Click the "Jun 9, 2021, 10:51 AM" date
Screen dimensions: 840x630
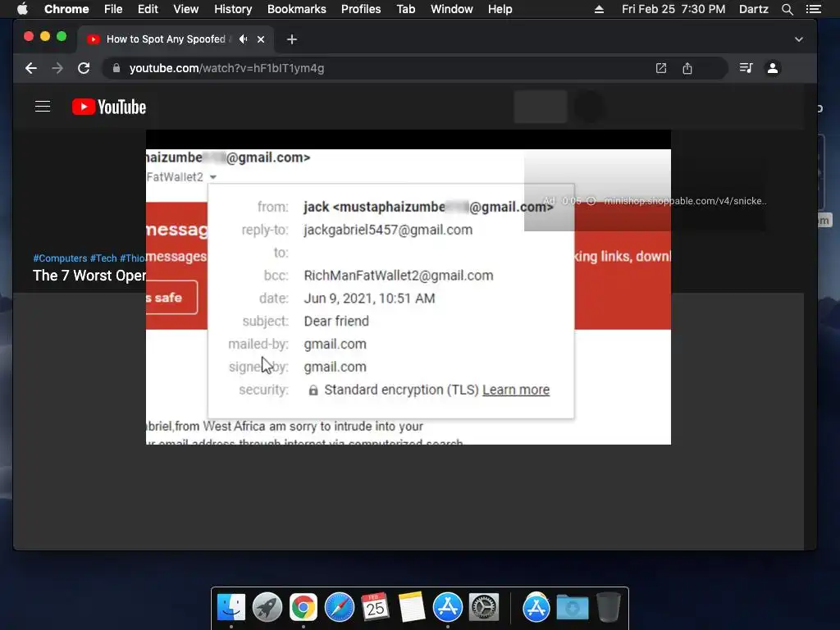pos(369,299)
